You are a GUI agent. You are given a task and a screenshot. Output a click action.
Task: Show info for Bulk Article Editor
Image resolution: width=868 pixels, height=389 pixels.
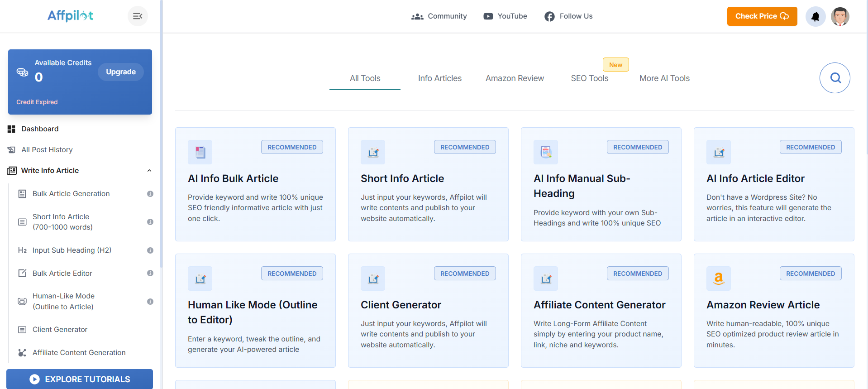point(150,273)
